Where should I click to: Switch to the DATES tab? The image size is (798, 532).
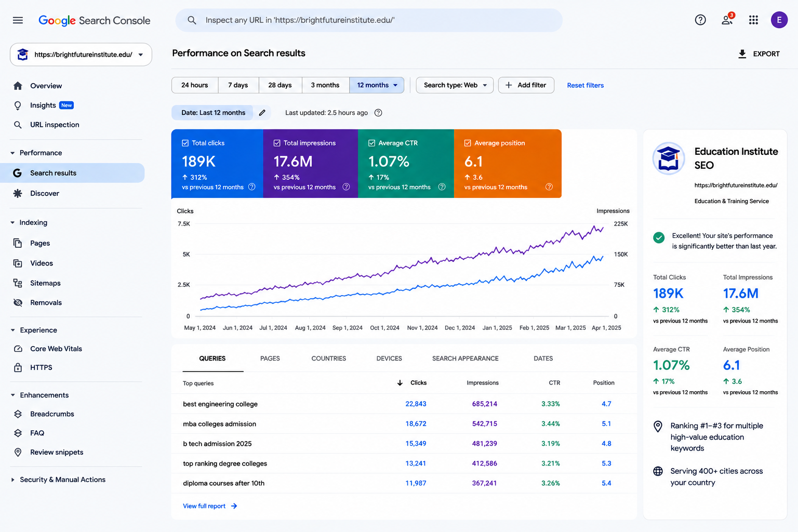543,358
